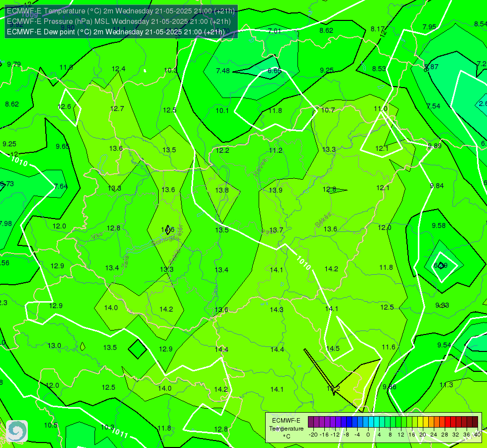Click the 8.53 temperature value
Image resolution: width=487 pixels, height=448 pixels.
379,69
